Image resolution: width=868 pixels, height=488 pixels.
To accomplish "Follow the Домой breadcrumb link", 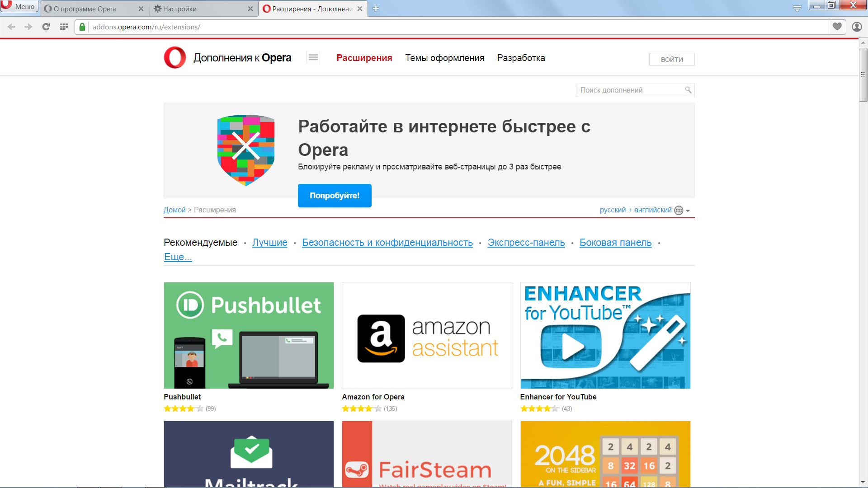I will pos(175,210).
